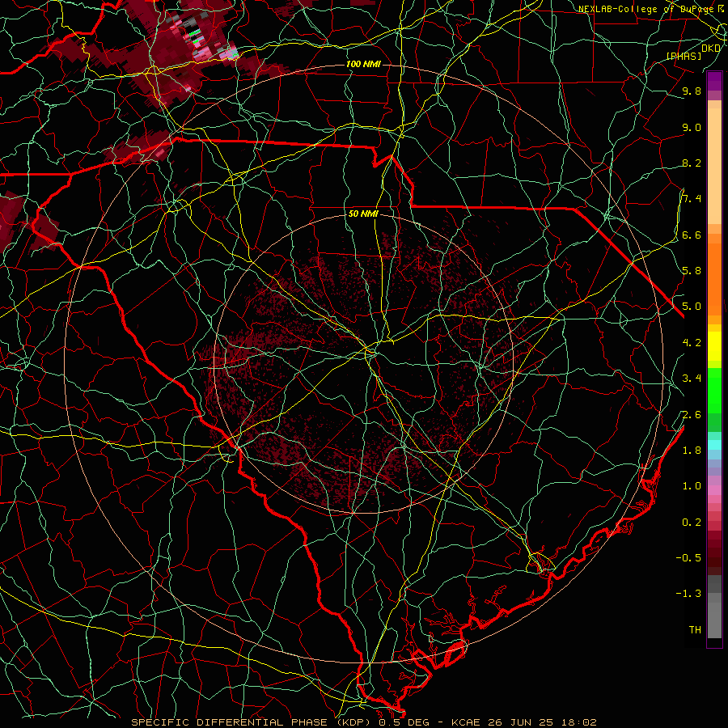The image size is (728, 728).
Task: Click the 8.2 legend value
Action: point(692,163)
